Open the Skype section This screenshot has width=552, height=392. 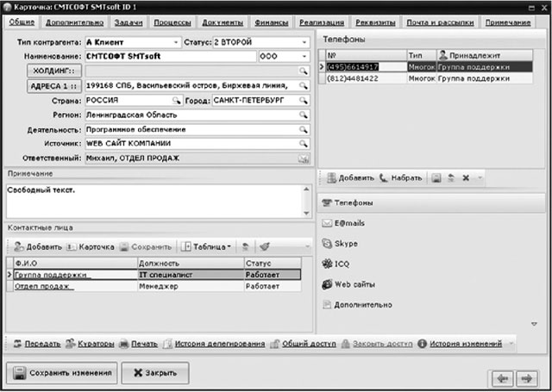[340, 244]
